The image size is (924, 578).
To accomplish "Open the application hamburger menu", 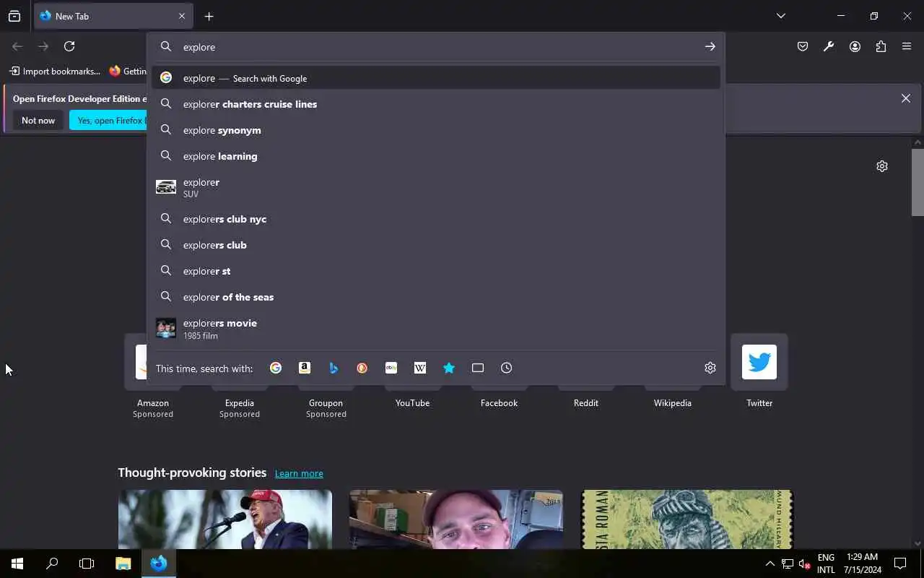I will [907, 46].
